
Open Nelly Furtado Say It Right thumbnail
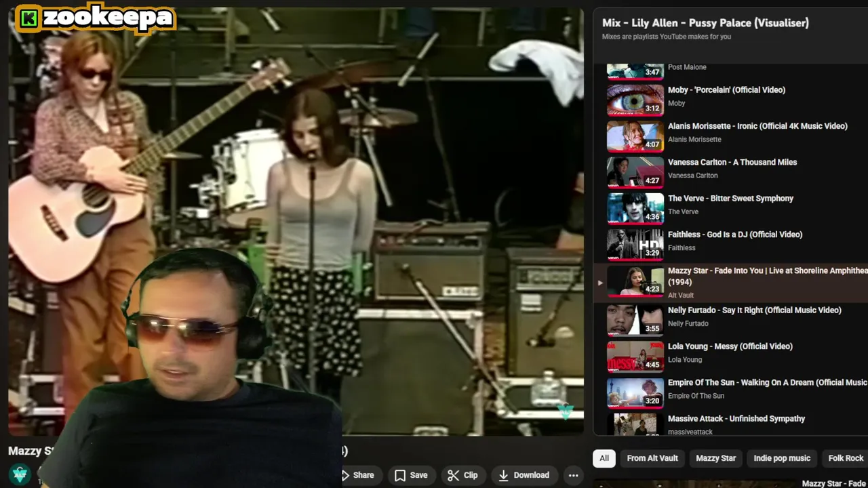point(635,320)
